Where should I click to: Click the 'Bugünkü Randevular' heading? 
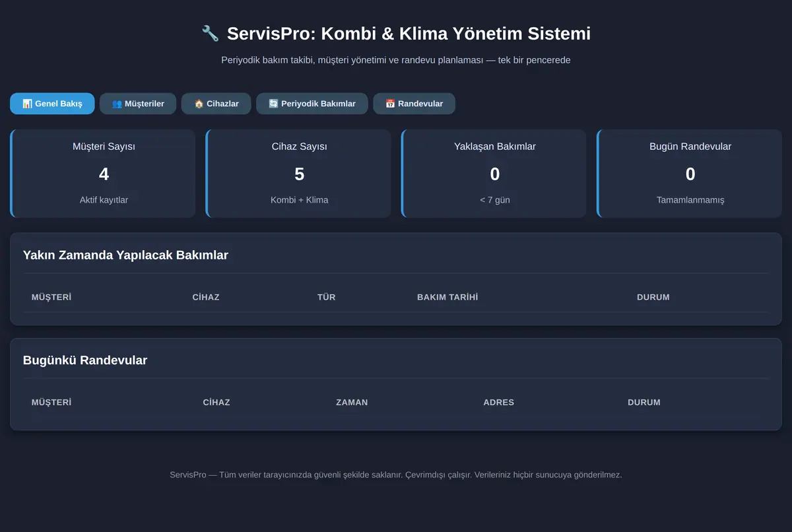[x=85, y=360]
